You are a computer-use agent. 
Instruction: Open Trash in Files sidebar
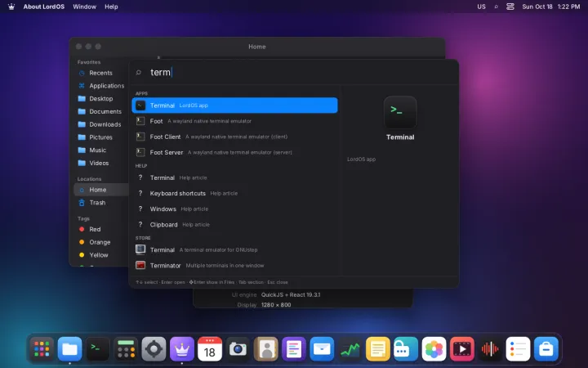(x=101, y=203)
